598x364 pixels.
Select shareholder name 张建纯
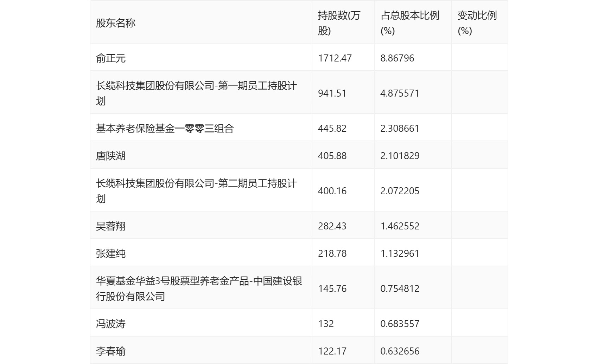coord(111,254)
